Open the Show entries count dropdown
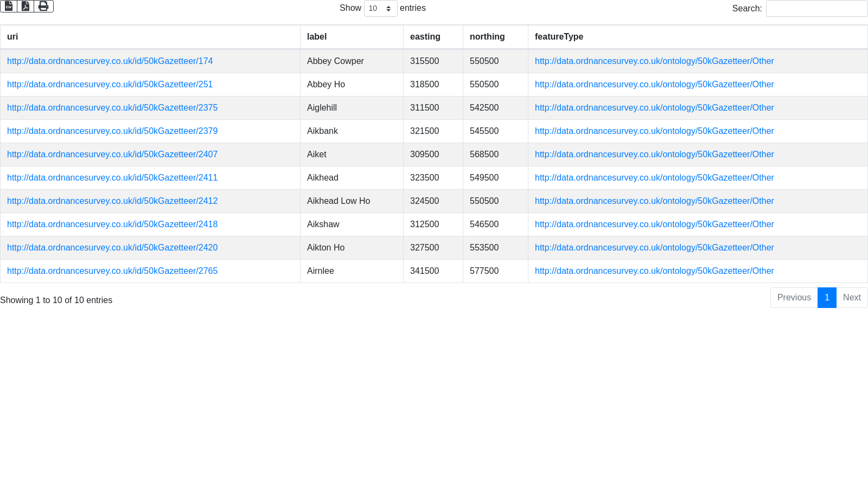The image size is (868, 488). pyautogui.click(x=380, y=9)
